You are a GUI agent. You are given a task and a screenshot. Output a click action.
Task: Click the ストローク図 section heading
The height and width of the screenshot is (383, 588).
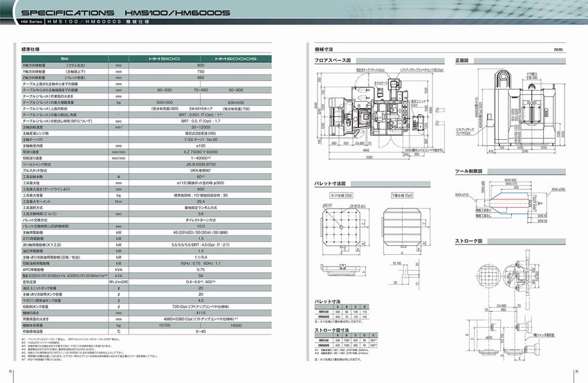[x=466, y=241]
